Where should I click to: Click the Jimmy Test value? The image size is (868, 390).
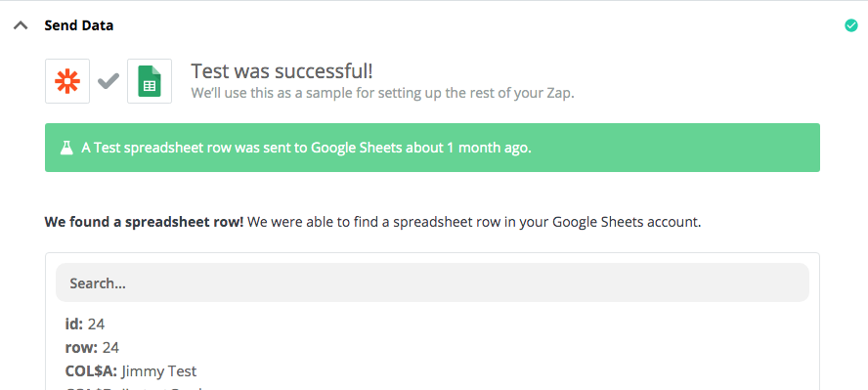tap(159, 370)
